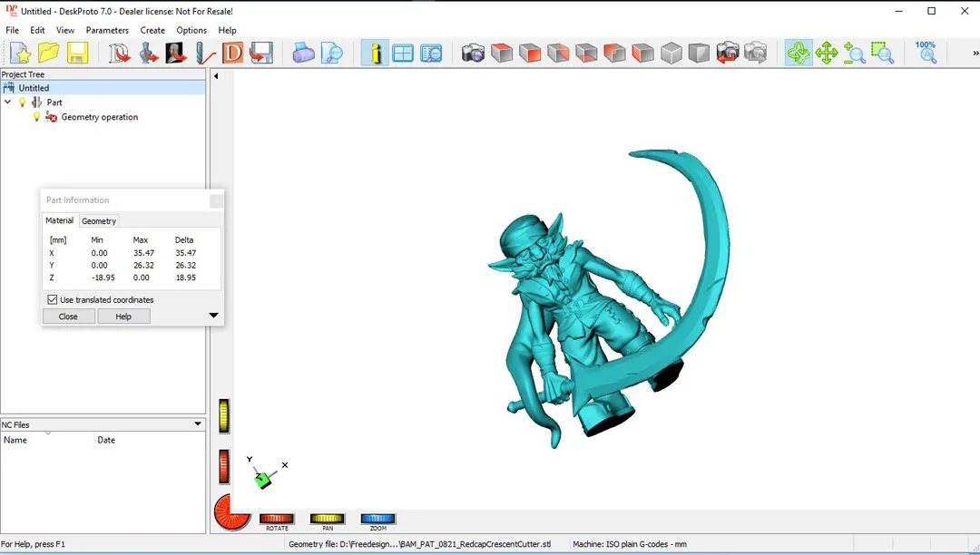Viewport: 980px width, 555px height.
Task: Select the cube view with red top face
Action: pyautogui.click(x=501, y=54)
